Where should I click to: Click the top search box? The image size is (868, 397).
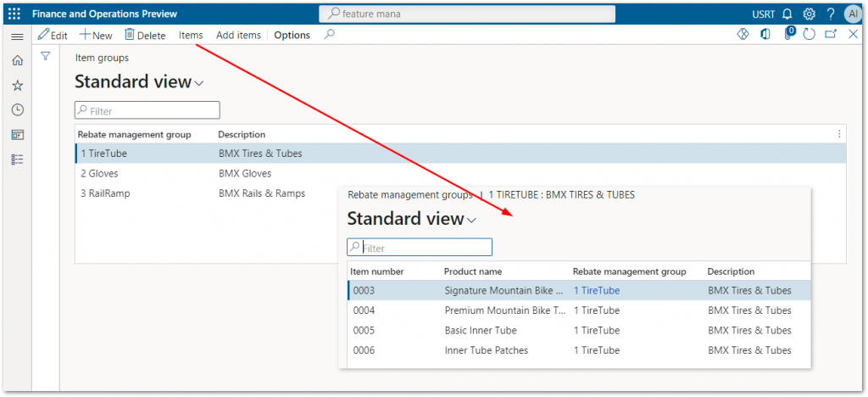click(x=467, y=14)
